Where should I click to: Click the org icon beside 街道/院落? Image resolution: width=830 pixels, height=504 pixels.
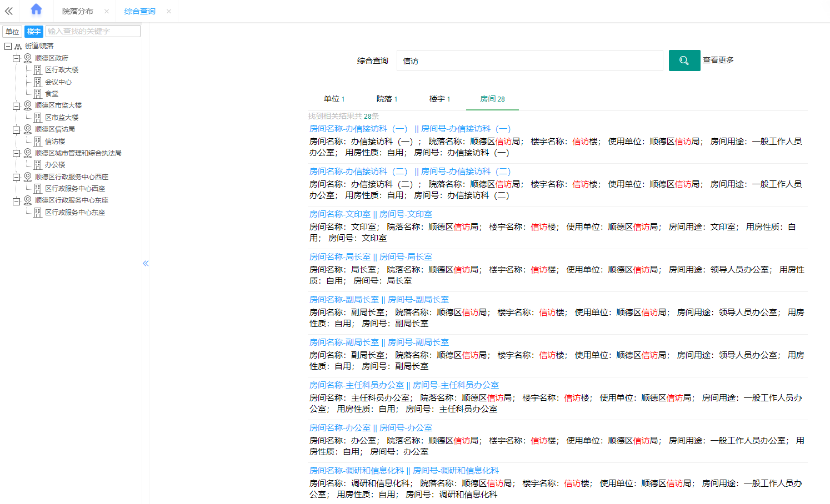tap(18, 46)
